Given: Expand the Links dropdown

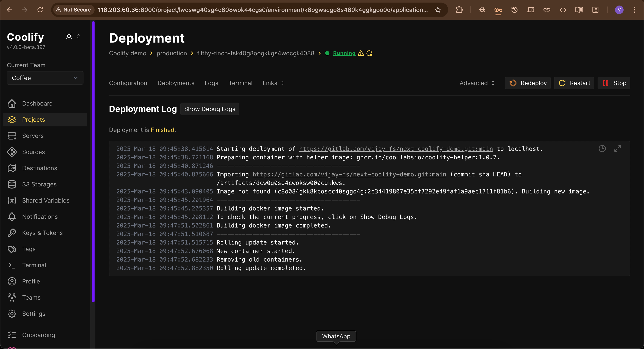Looking at the screenshot, I should (x=273, y=83).
